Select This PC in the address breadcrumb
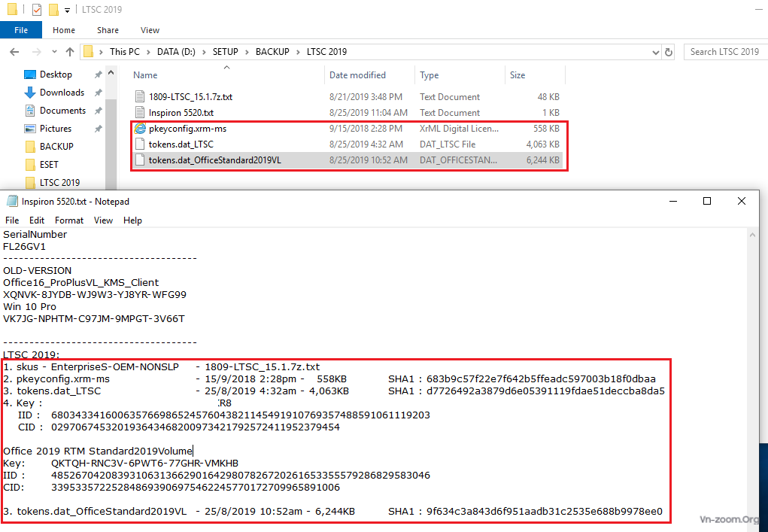Image resolution: width=768 pixels, height=532 pixels. tap(124, 51)
